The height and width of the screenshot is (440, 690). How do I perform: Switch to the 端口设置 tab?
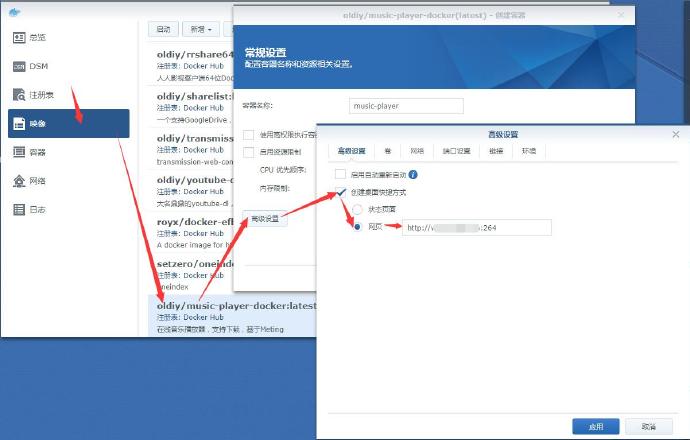pyautogui.click(x=456, y=151)
